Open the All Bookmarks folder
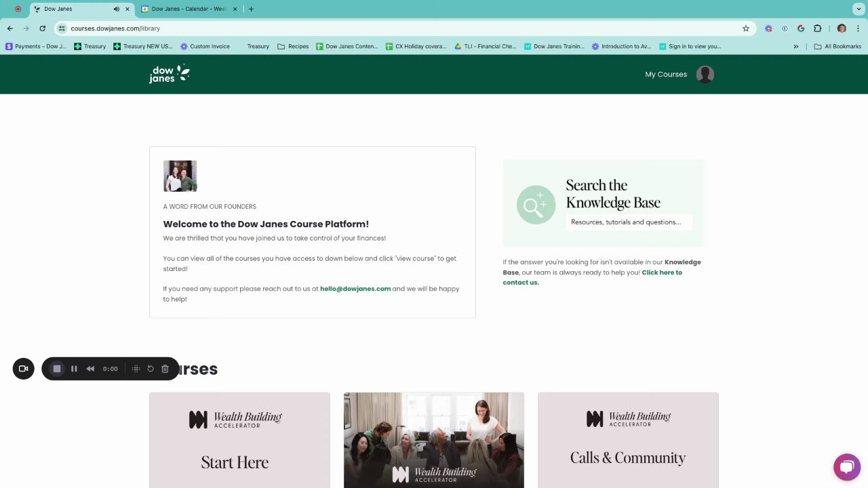This screenshot has height=488, width=868. pyautogui.click(x=837, y=47)
